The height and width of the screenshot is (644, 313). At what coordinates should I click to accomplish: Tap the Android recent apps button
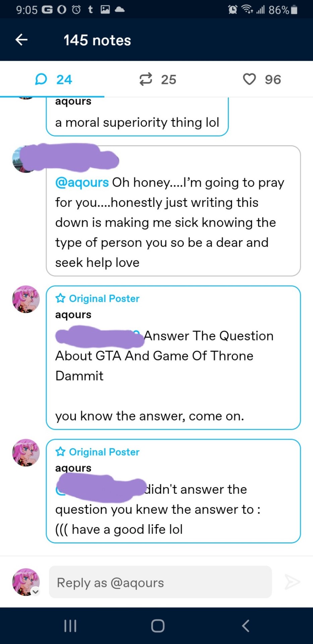click(70, 626)
